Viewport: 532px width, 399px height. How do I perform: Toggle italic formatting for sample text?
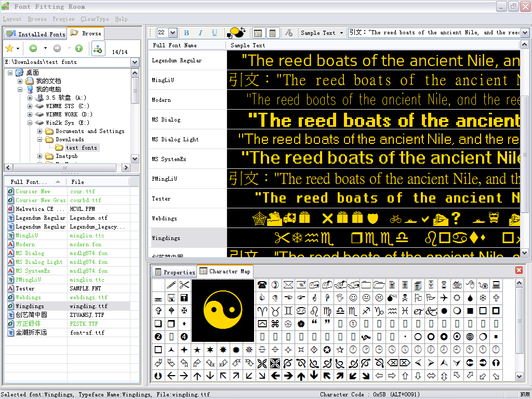click(x=200, y=33)
